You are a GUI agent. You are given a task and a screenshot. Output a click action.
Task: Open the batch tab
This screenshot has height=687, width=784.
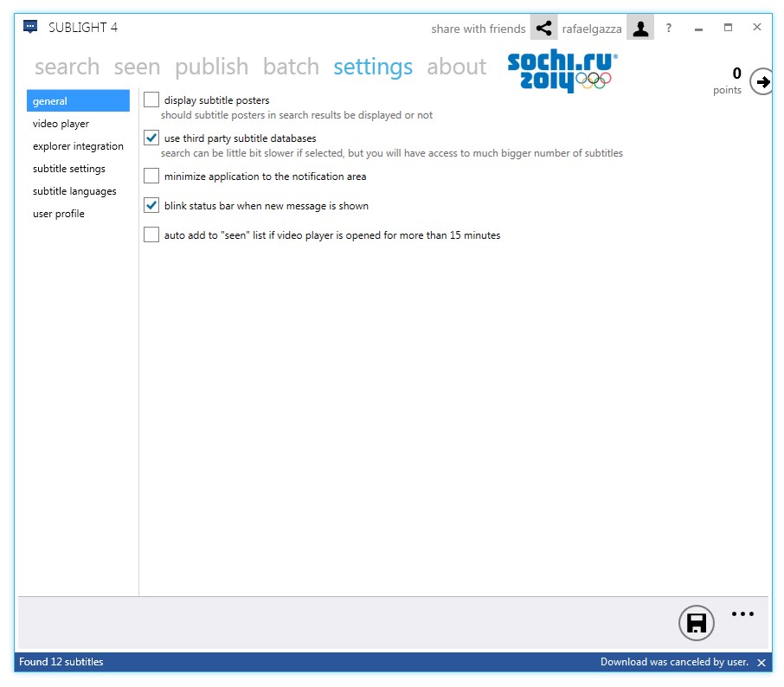point(291,67)
